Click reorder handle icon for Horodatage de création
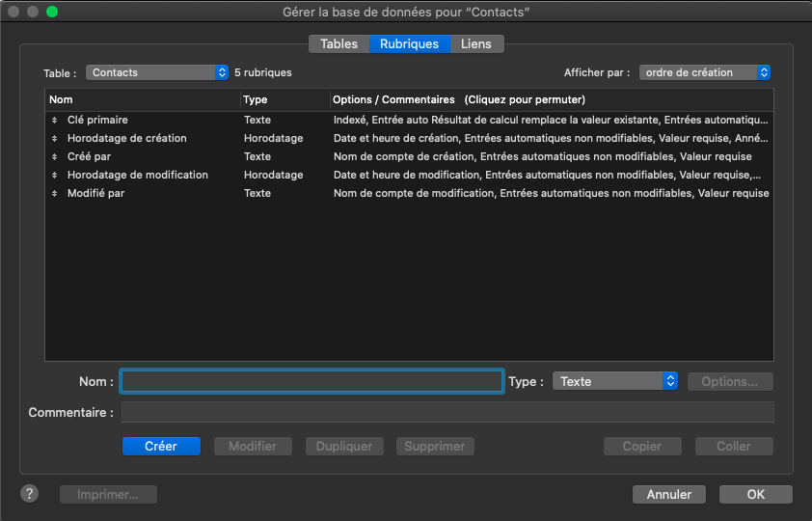This screenshot has height=521, width=812. point(55,139)
